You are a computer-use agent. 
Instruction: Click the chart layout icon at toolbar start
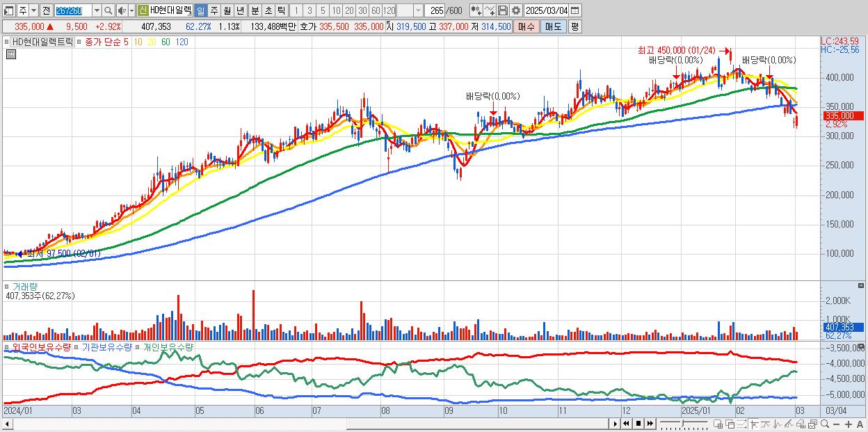pyautogui.click(x=8, y=11)
